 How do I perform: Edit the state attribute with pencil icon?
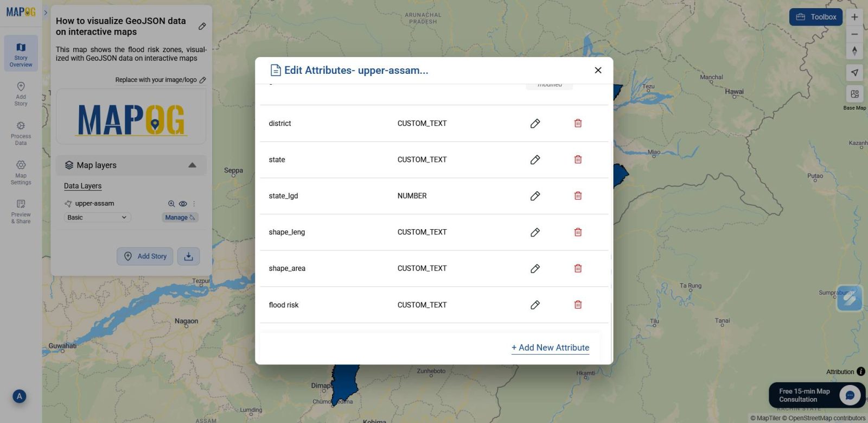535,160
